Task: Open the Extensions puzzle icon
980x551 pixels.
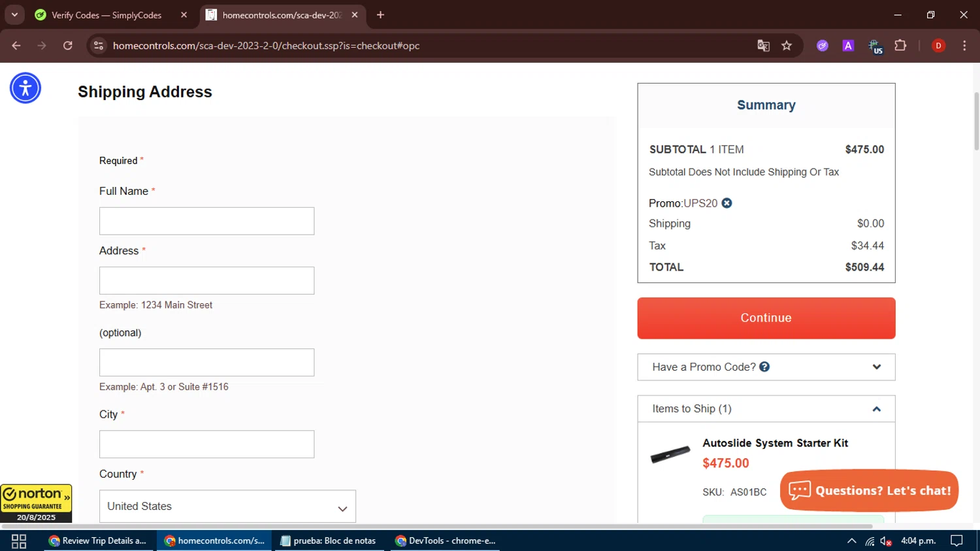Action: click(x=900, y=46)
